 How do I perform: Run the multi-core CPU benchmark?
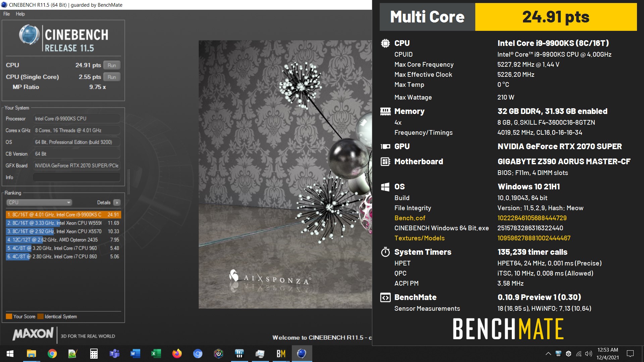click(x=112, y=65)
